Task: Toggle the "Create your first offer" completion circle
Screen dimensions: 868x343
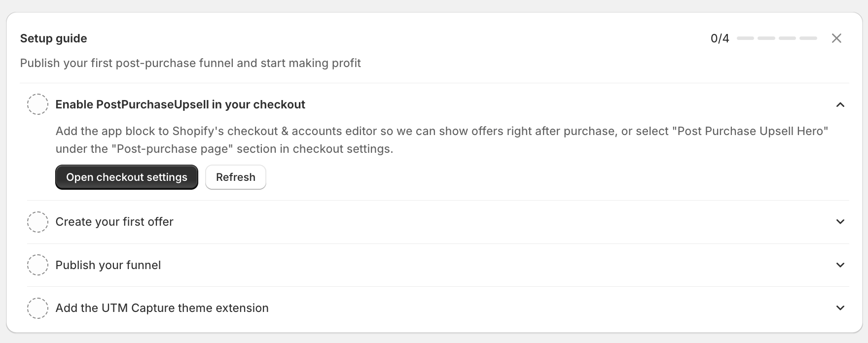Action: coord(37,222)
